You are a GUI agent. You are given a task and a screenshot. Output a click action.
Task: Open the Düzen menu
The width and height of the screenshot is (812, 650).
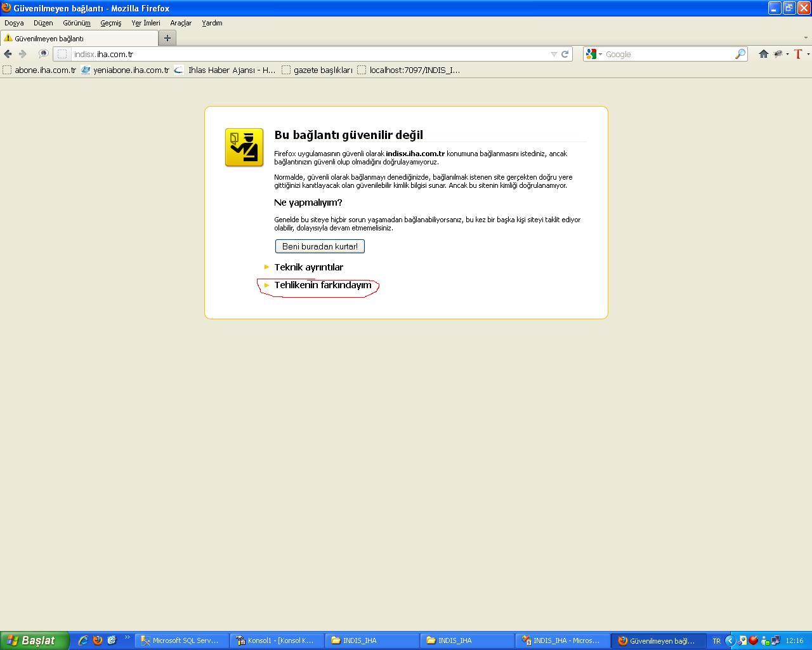pyautogui.click(x=43, y=23)
